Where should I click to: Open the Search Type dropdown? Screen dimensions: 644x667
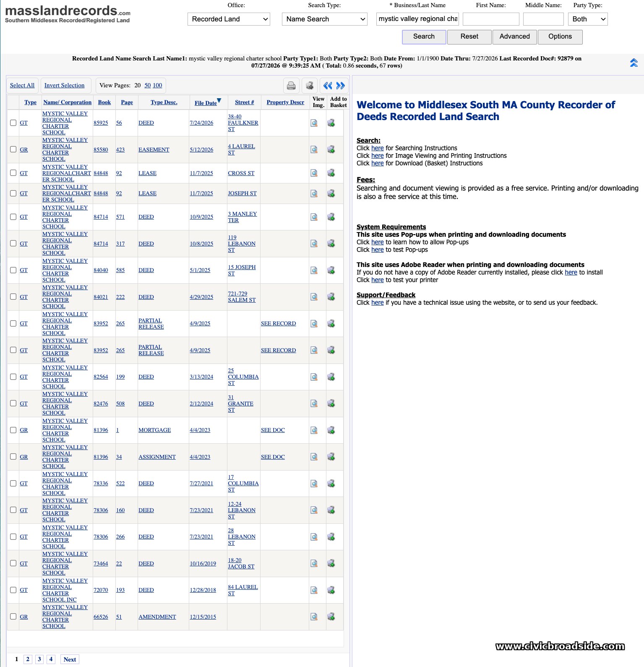[x=324, y=19]
